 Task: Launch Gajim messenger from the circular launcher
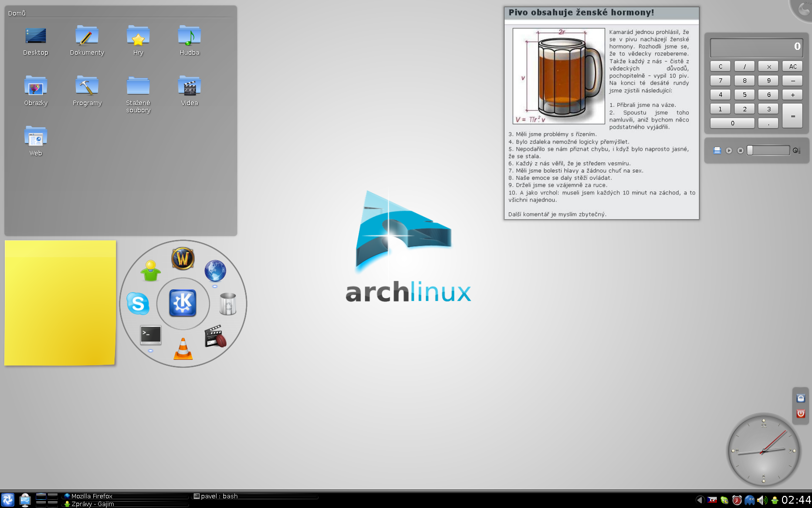coord(150,271)
